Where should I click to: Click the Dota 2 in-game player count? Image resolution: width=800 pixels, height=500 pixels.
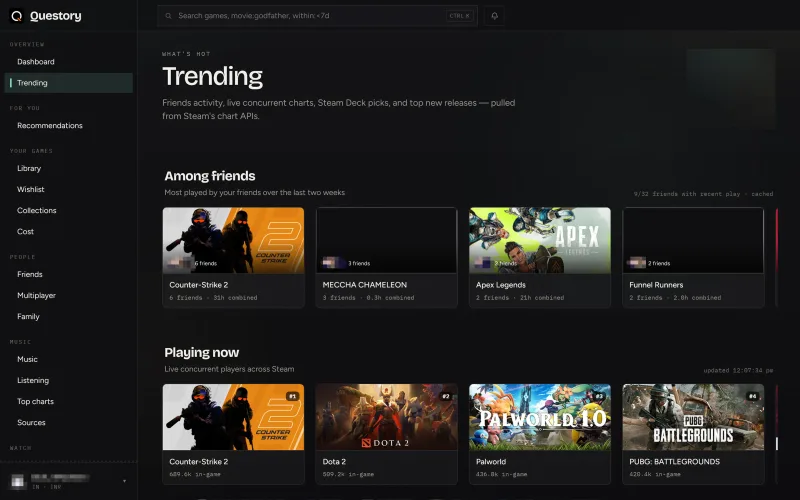tap(348, 474)
